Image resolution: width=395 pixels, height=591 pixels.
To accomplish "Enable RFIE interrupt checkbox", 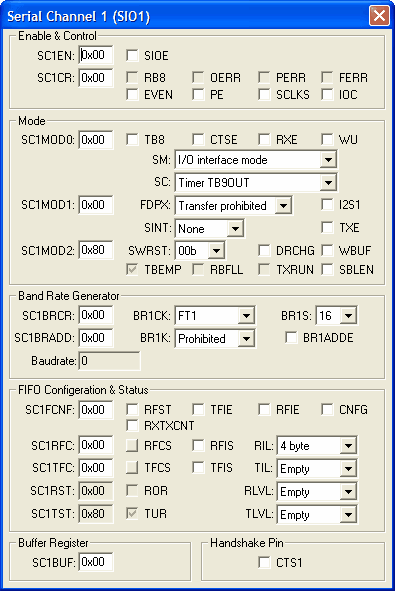I will point(264,409).
